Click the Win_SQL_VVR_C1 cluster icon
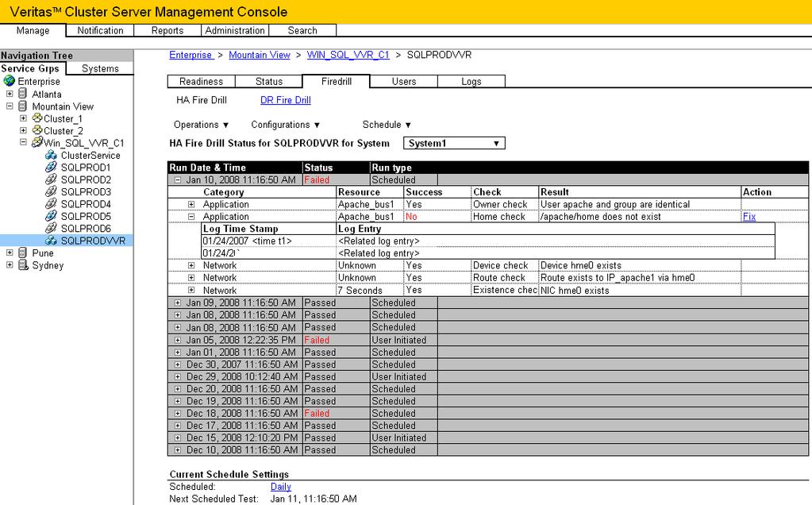 coord(37,142)
